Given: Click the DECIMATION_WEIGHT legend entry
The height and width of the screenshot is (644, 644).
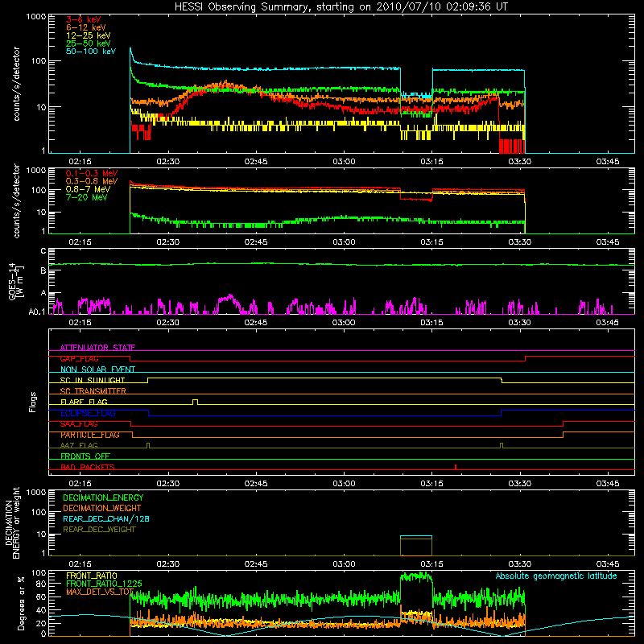Looking at the screenshot, I should click(x=102, y=509).
